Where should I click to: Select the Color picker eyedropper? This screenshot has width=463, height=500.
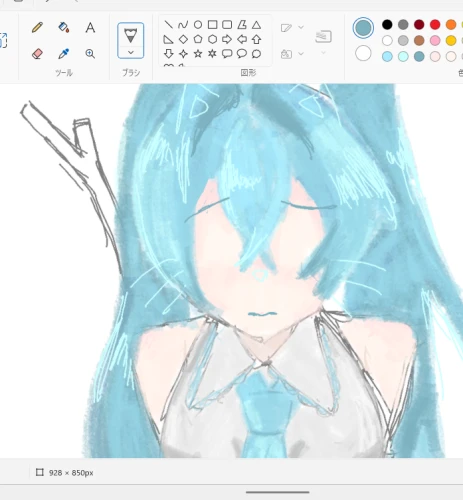(64, 54)
